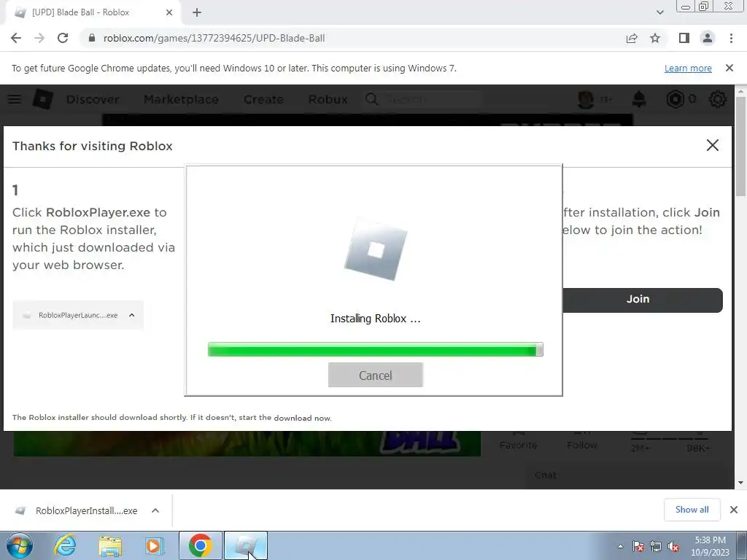
Task: Click the Roblox search magnifier icon
Action: coord(372,99)
